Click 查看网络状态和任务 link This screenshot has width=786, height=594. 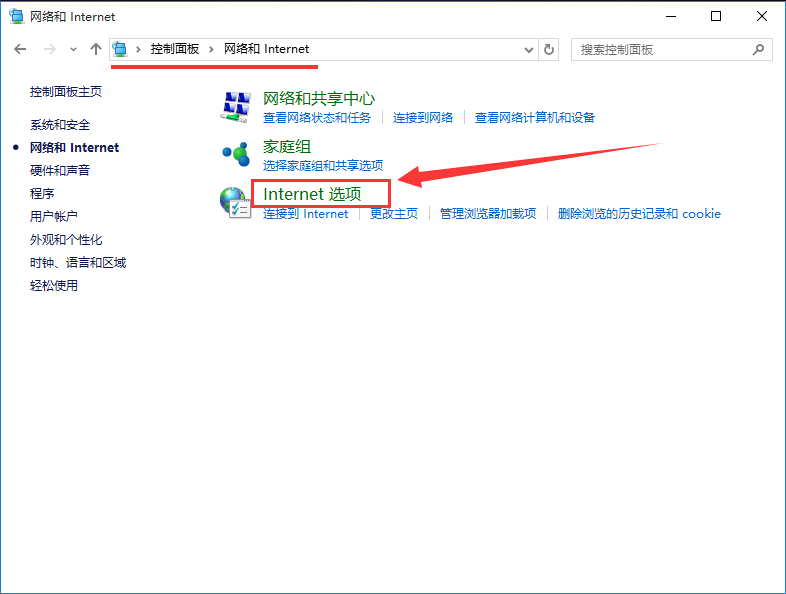click(316, 118)
